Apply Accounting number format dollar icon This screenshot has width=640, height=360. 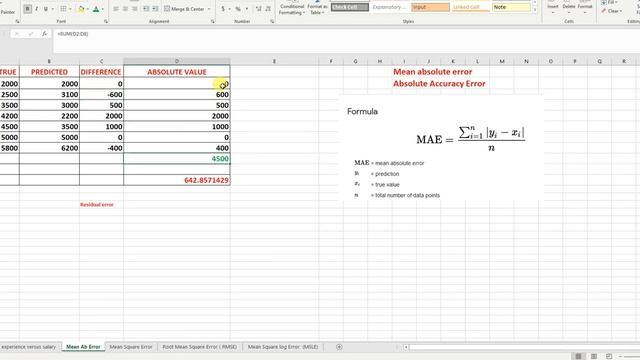click(223, 9)
